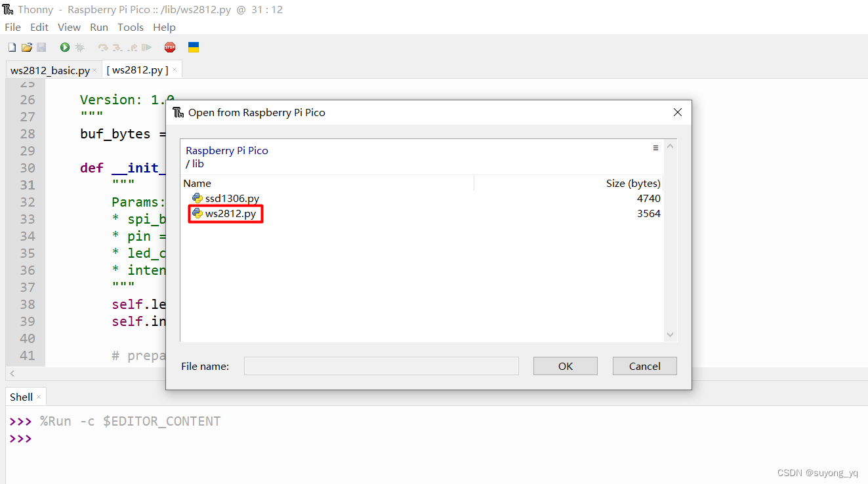Open the Edit menu
This screenshot has width=868, height=484.
click(39, 27)
